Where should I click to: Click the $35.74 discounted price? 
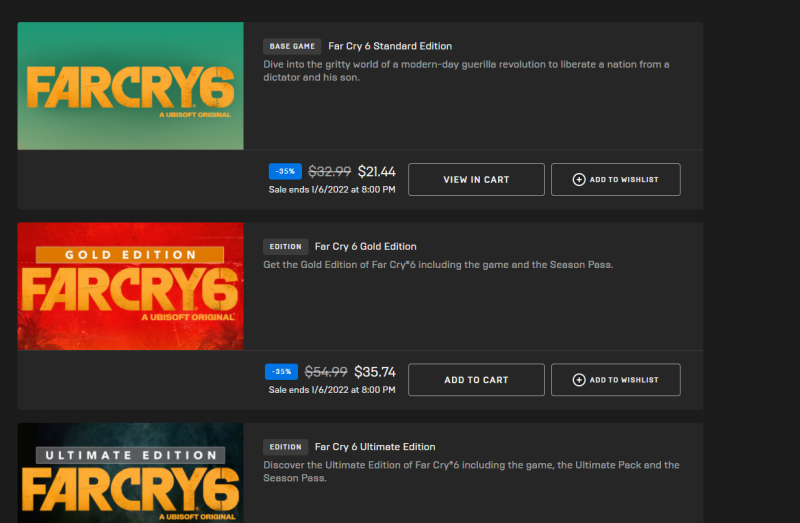coord(375,372)
